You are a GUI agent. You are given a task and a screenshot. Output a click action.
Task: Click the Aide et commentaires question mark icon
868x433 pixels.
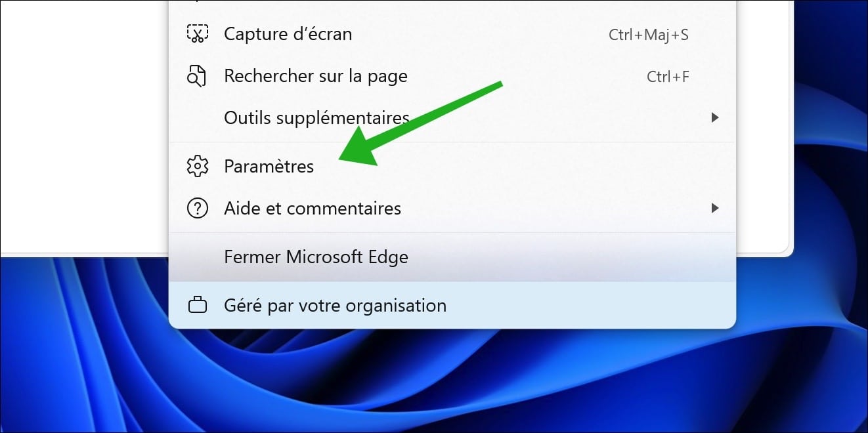197,209
